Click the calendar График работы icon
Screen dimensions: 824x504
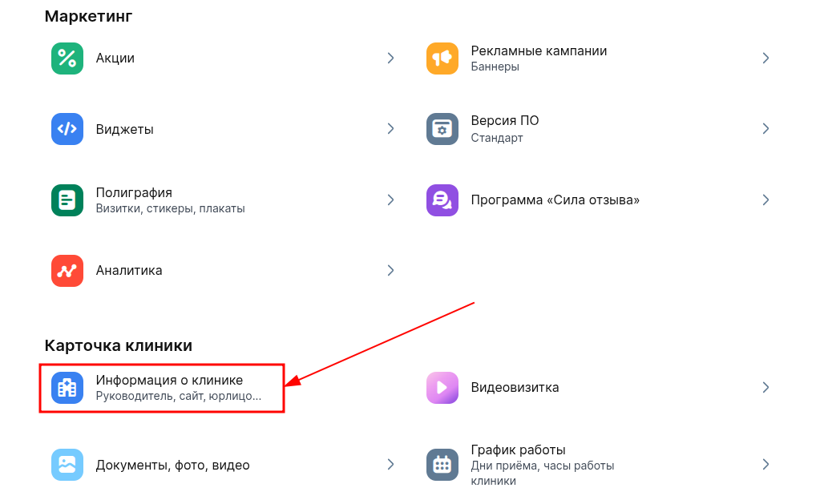442,465
